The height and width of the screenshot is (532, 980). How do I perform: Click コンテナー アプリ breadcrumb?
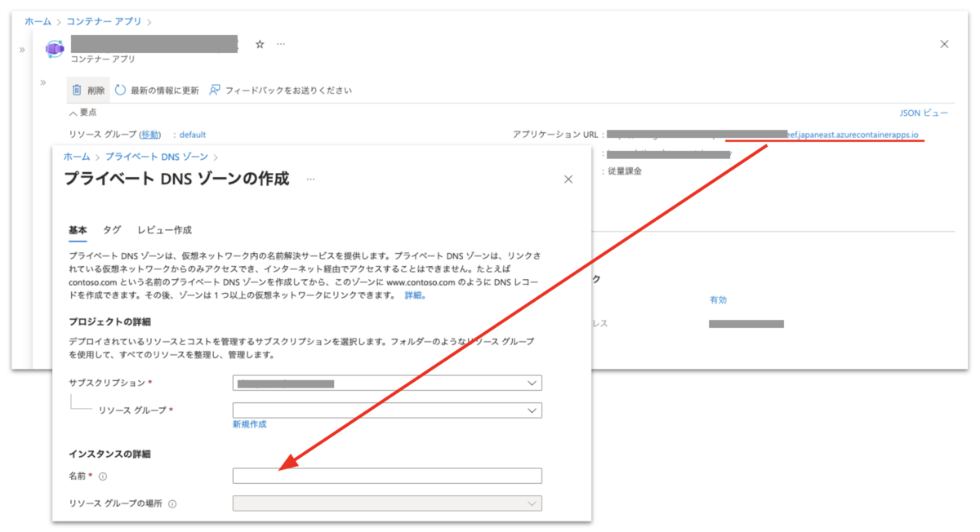click(104, 21)
